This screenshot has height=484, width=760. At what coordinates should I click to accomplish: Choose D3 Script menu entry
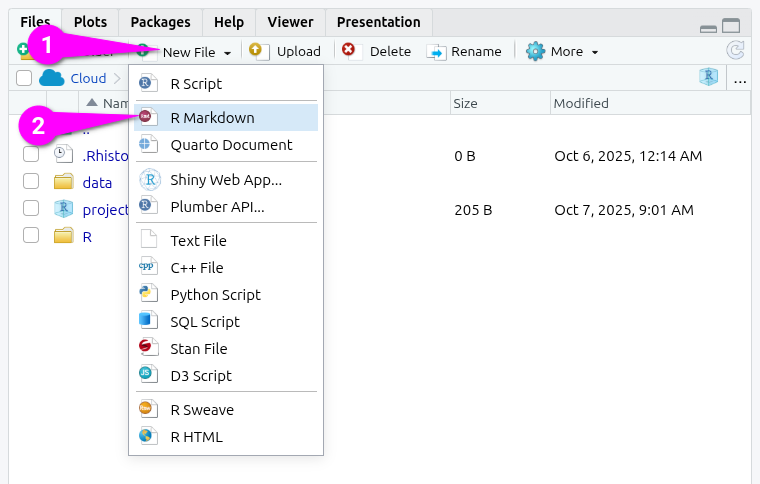(x=226, y=376)
